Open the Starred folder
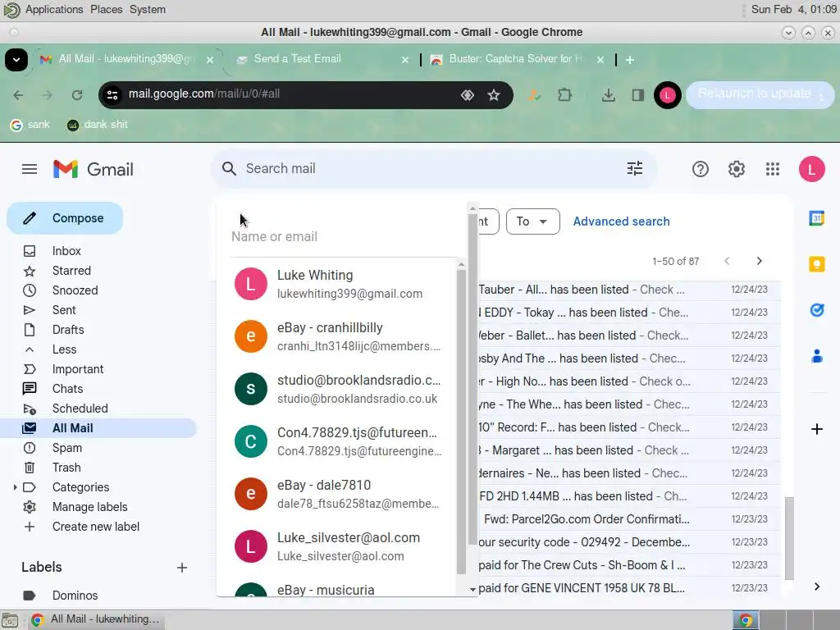 coord(71,271)
